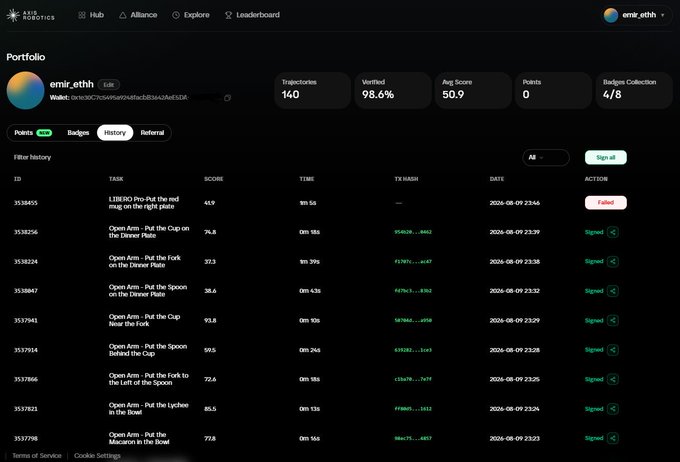This screenshot has width=680, height=462.
Task: Click the Edit button beside emir_ethh
Action: pos(108,85)
